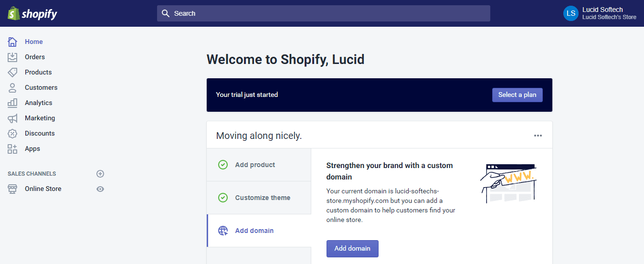Open the Lucid Softech account menu
The width and height of the screenshot is (644, 264).
pos(600,13)
